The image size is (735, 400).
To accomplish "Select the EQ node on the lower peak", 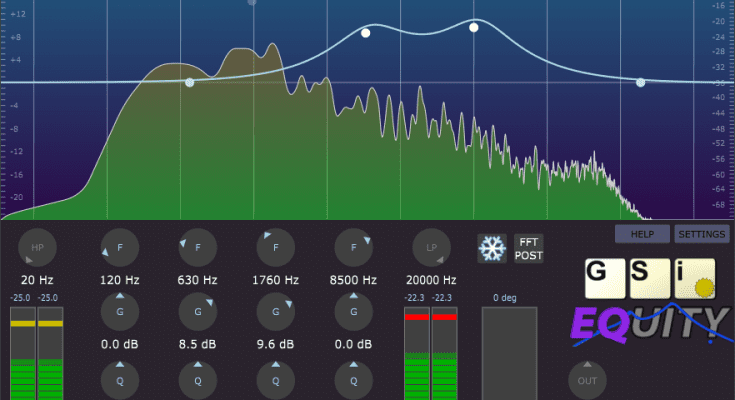I will (x=366, y=33).
